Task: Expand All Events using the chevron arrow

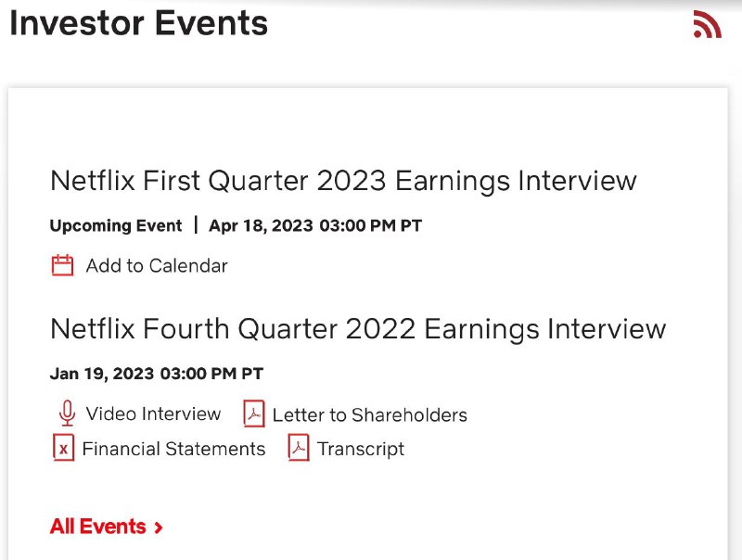Action: pos(159,526)
